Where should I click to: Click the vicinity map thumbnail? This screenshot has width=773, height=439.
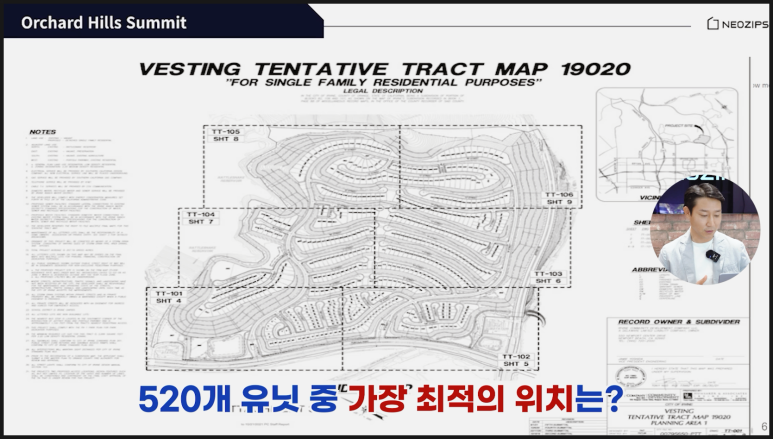(x=667, y=143)
